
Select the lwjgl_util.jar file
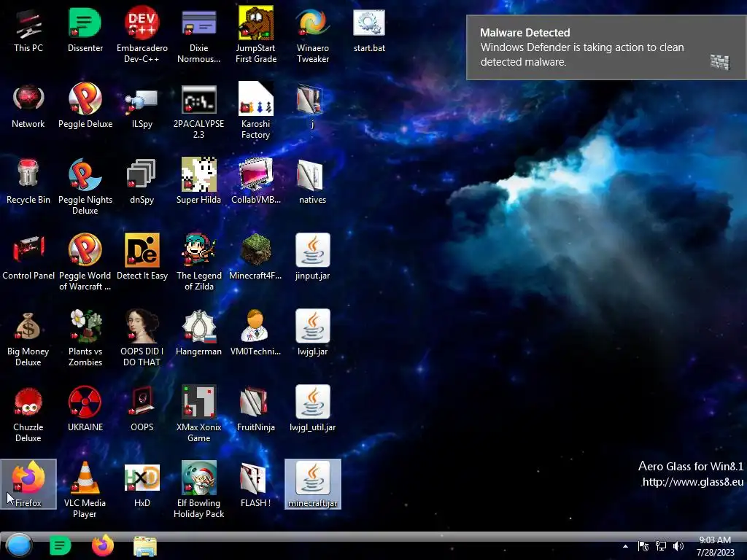tap(312, 410)
